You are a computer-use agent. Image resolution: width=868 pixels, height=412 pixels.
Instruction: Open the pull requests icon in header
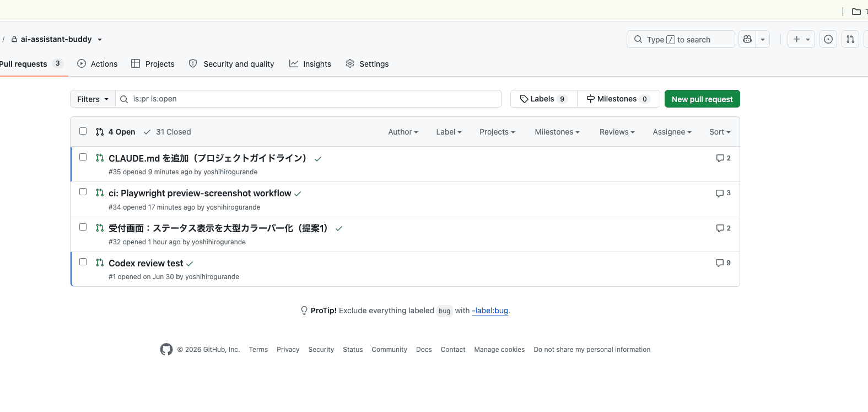850,39
